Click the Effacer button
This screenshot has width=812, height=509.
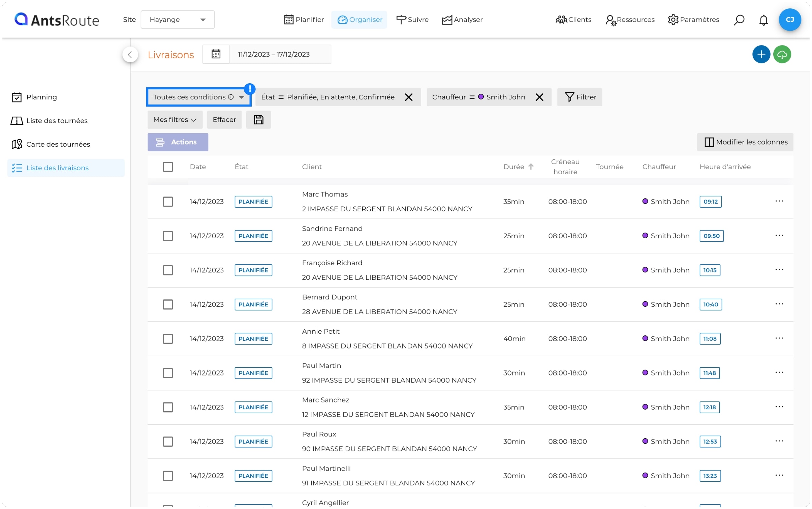(x=224, y=120)
